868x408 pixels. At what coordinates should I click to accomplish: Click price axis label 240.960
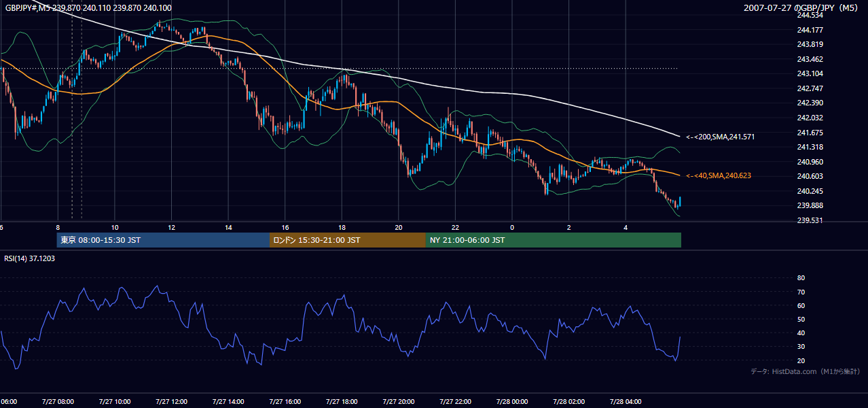click(810, 162)
